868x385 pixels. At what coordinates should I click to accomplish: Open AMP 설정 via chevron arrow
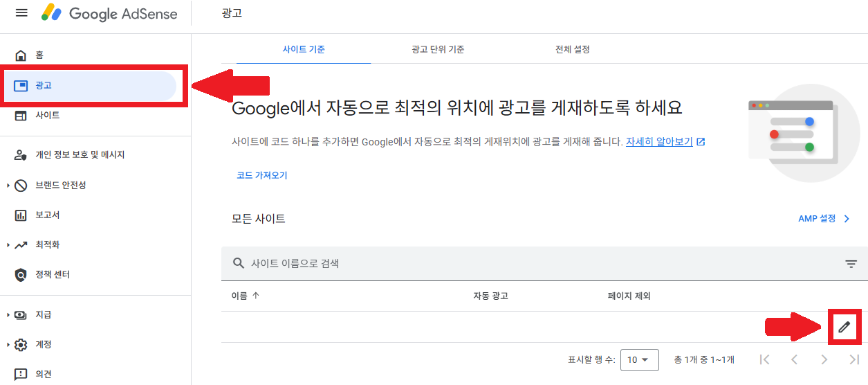(x=846, y=219)
